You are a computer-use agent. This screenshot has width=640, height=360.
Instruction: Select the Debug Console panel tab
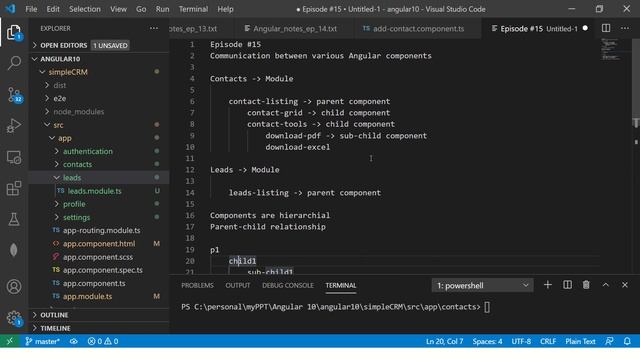(288, 285)
